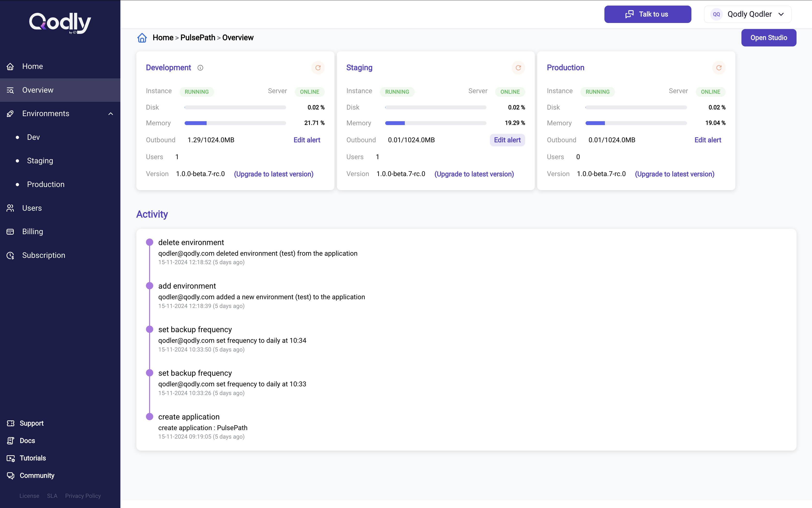812x508 pixels.
Task: Upgrade Development to latest version
Action: [x=274, y=174]
